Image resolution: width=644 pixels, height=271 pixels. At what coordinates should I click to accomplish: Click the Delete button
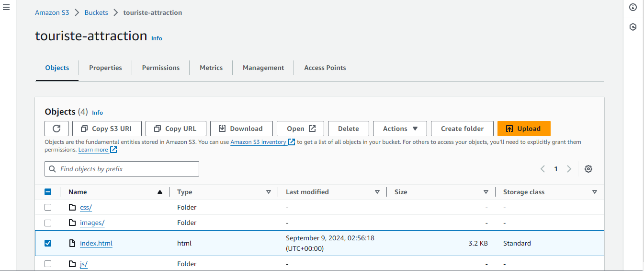click(x=349, y=129)
